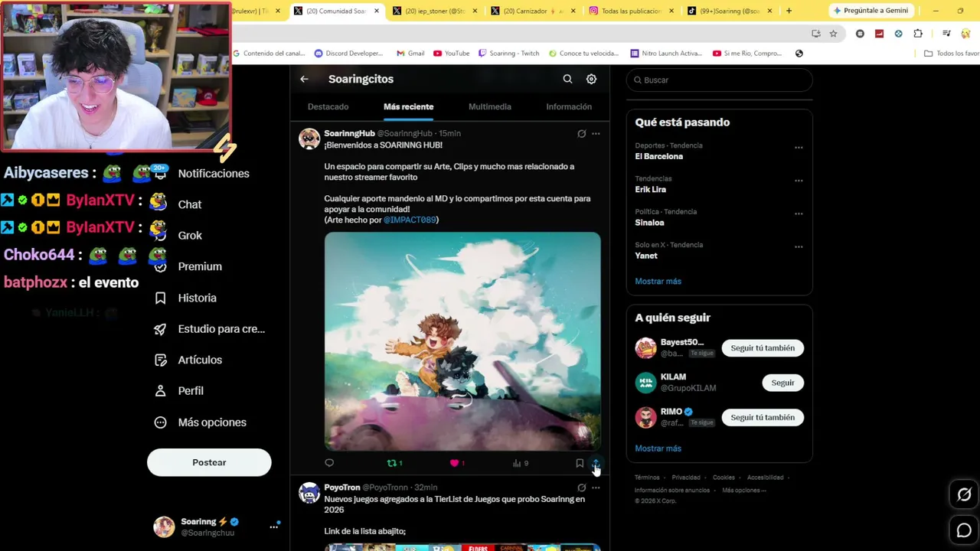Open more options for SoaringHub post

(596, 134)
